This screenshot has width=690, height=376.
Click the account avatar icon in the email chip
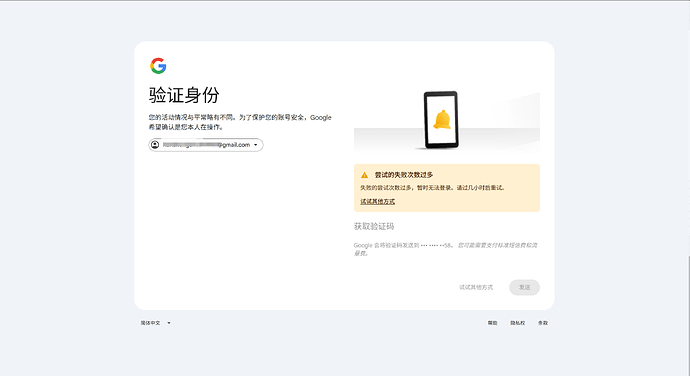pos(155,144)
